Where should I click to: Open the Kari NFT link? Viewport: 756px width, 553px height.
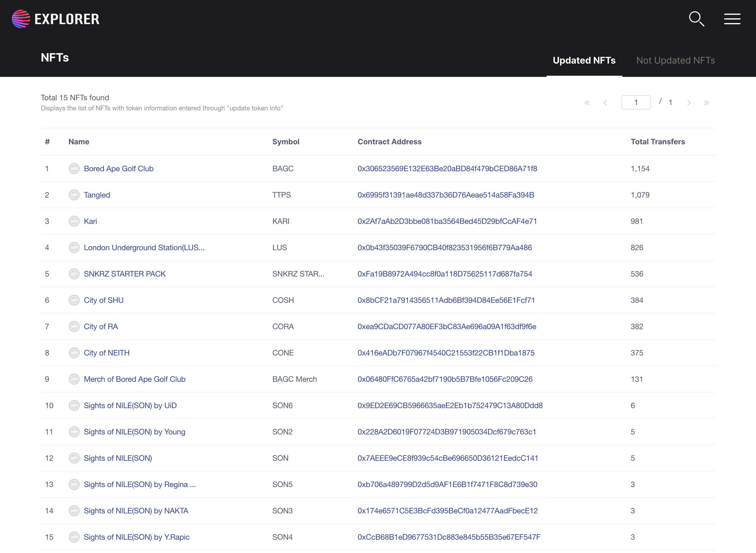91,221
